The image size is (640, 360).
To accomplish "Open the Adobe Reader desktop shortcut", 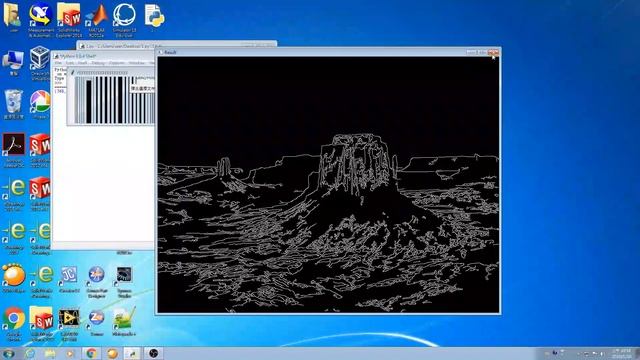I will (13, 149).
